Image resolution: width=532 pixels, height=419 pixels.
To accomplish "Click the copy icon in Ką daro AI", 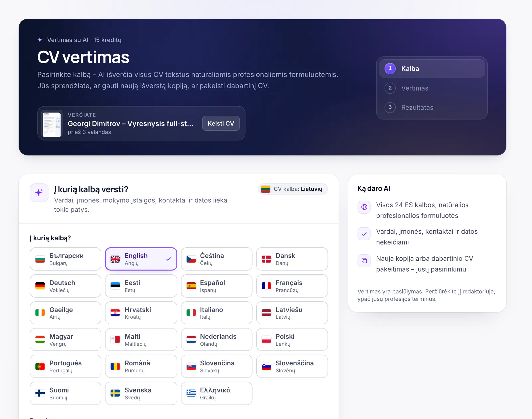I will [x=364, y=261].
